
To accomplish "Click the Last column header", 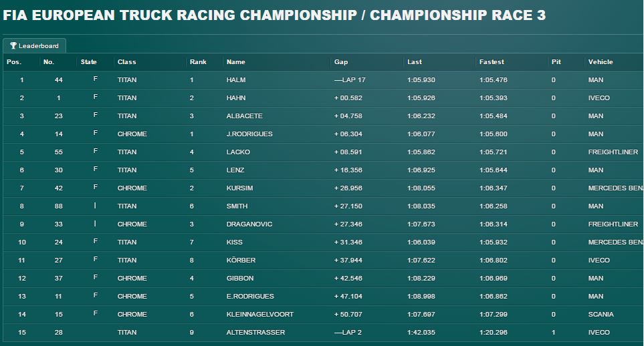I will 415,62.
